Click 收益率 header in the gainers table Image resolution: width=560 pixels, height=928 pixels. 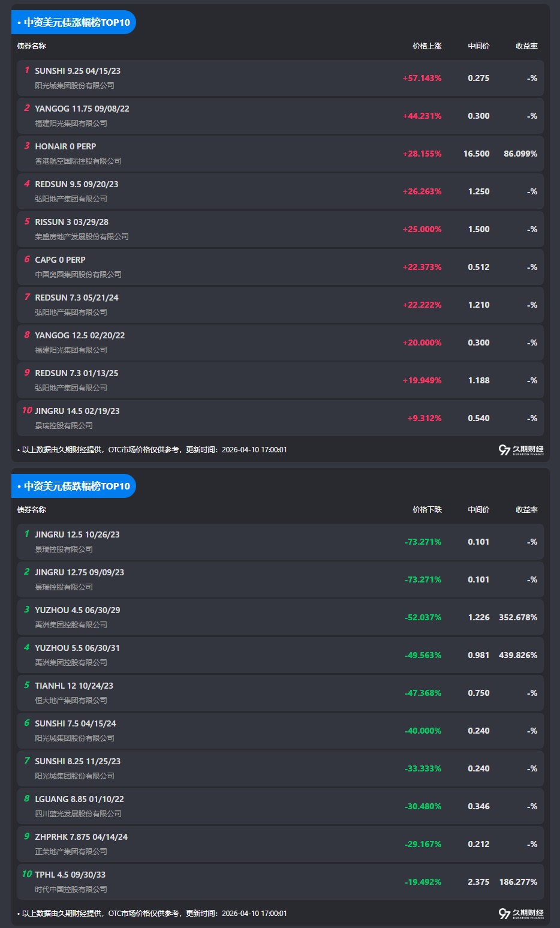tap(526, 46)
